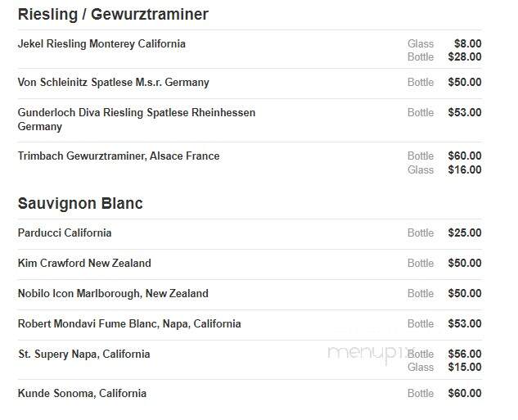518x420 pixels.
Task: Click the Sauvignon Blanc section heading
Action: [80, 203]
